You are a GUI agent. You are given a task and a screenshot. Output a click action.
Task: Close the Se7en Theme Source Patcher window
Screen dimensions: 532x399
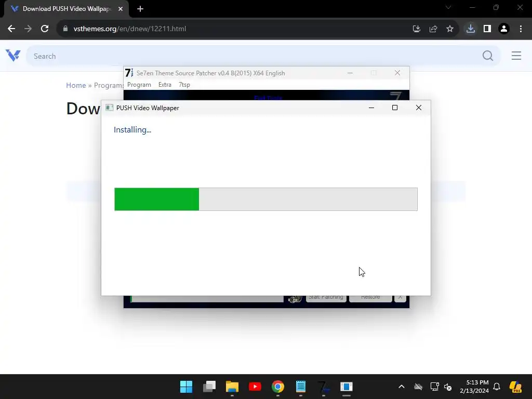click(x=397, y=73)
